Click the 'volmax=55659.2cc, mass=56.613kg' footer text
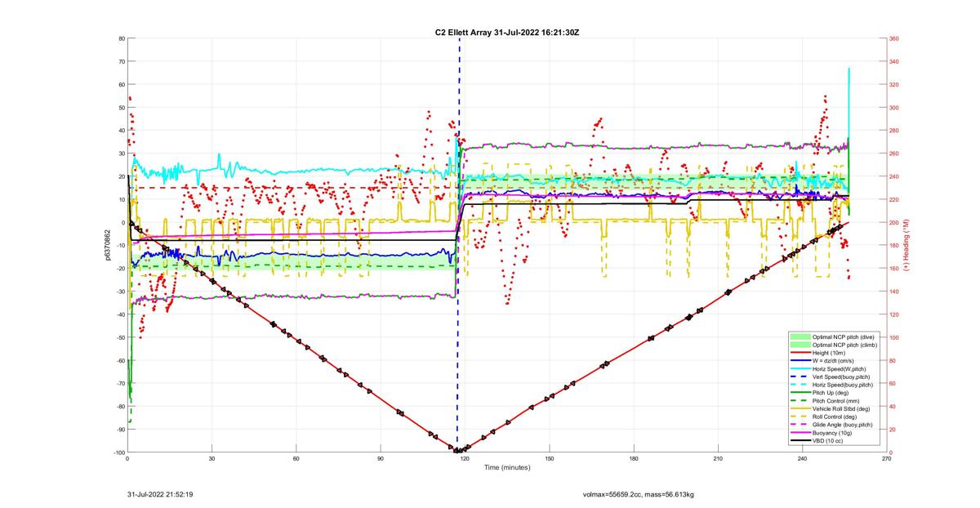The width and height of the screenshot is (980, 508). (638, 494)
